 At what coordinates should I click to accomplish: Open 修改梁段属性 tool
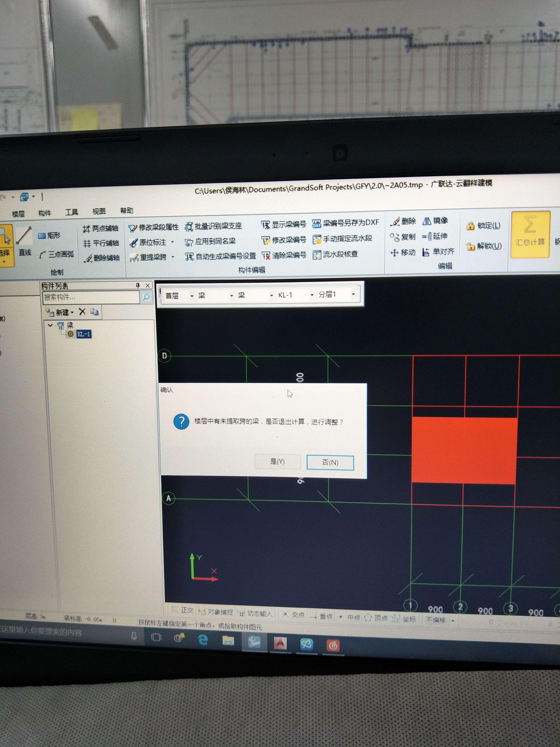154,227
